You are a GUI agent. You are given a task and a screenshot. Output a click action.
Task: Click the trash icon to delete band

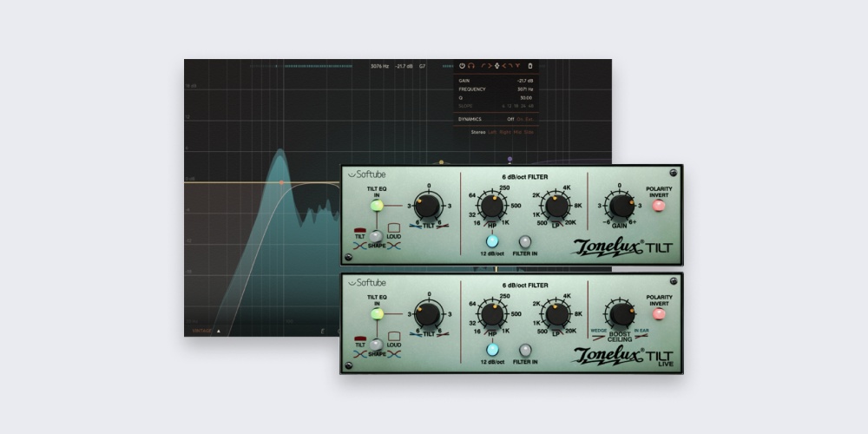[x=530, y=66]
